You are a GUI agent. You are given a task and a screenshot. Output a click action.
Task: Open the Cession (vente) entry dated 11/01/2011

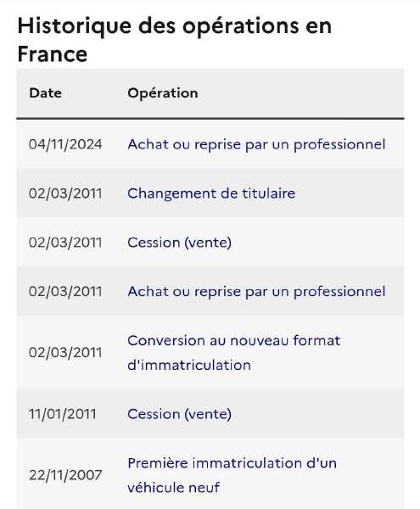pyautogui.click(x=180, y=415)
